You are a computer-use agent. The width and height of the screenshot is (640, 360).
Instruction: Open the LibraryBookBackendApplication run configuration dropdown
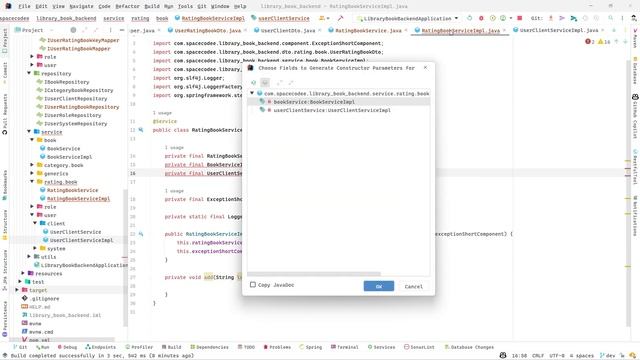pyautogui.click(x=407, y=18)
